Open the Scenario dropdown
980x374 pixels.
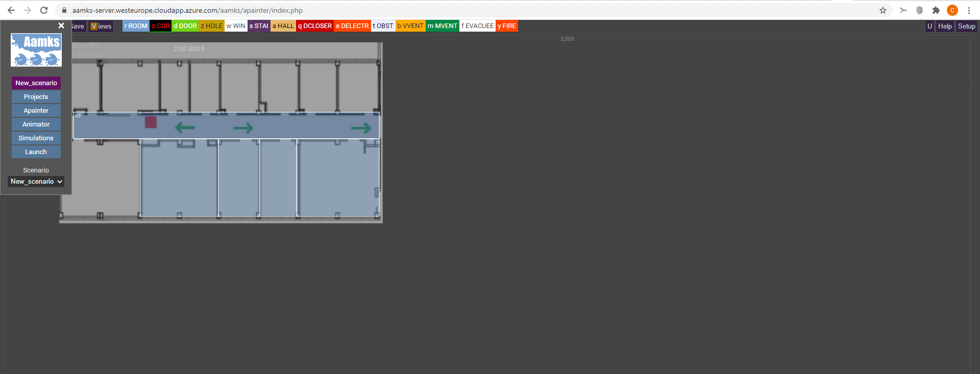36,182
